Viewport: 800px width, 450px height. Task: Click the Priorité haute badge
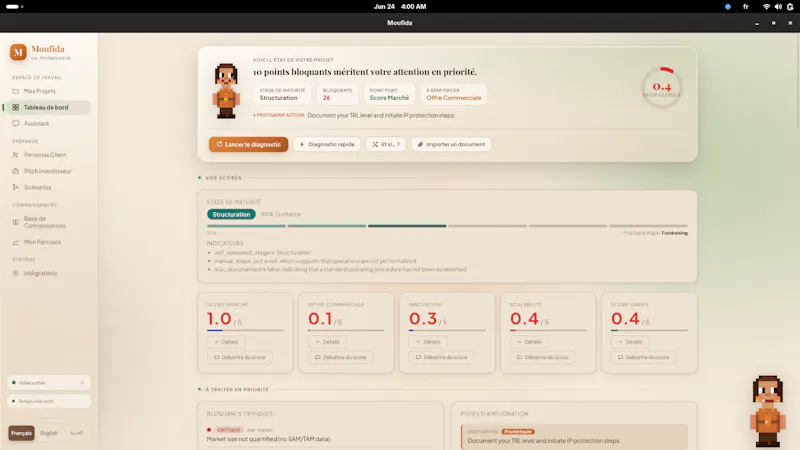tap(518, 432)
